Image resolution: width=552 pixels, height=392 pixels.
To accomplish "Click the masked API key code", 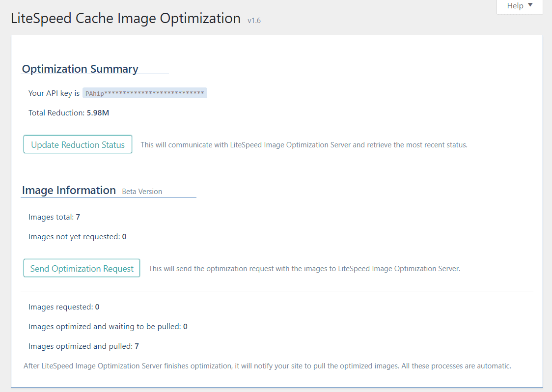I will tap(144, 93).
